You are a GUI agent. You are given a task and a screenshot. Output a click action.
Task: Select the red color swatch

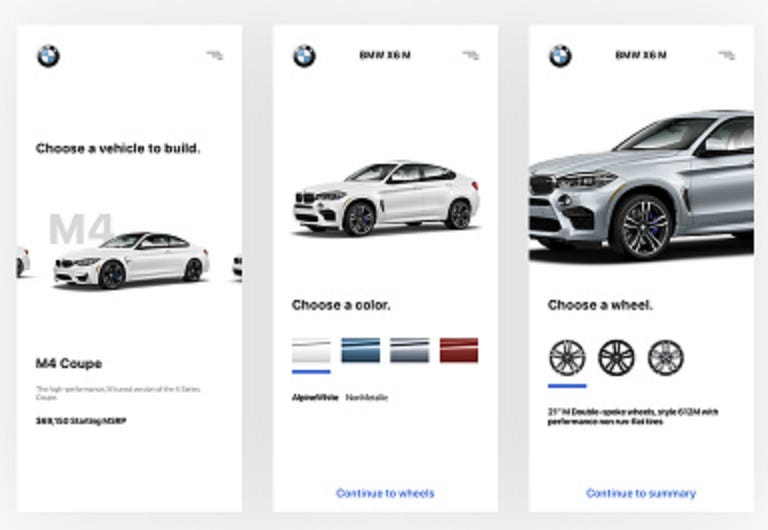coord(459,350)
